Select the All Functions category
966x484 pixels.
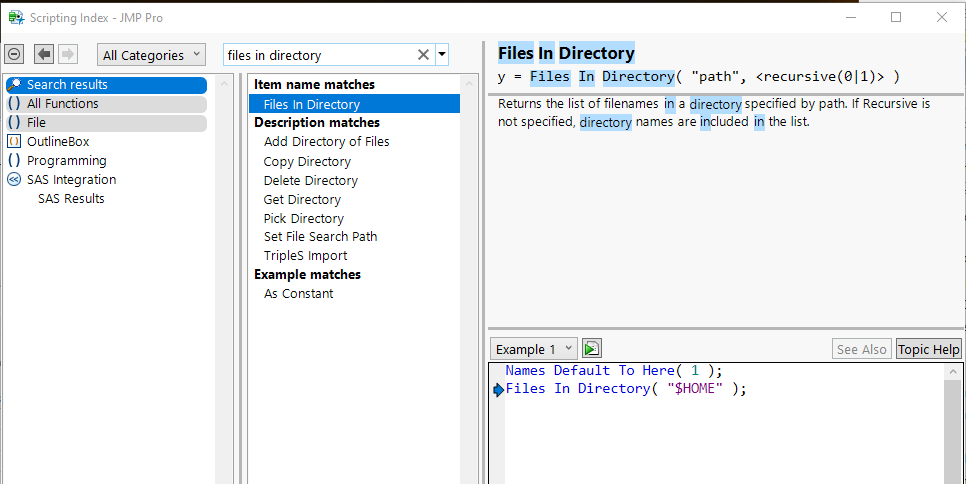(x=62, y=104)
